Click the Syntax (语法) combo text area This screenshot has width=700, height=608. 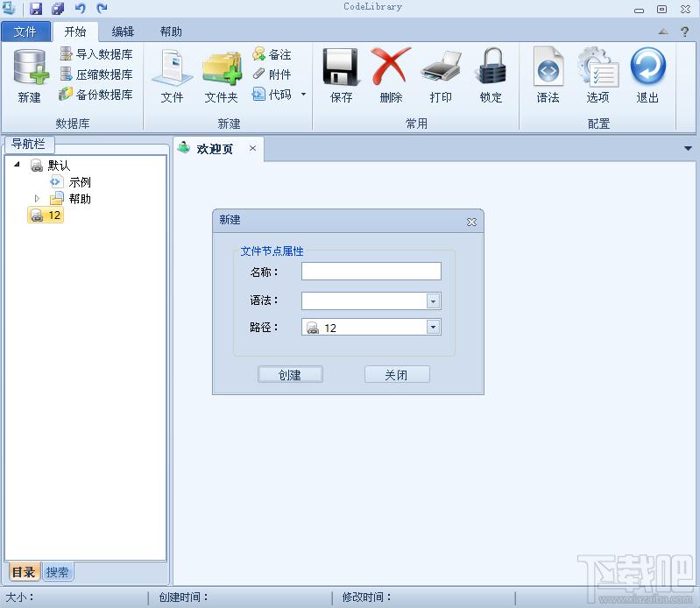click(364, 301)
